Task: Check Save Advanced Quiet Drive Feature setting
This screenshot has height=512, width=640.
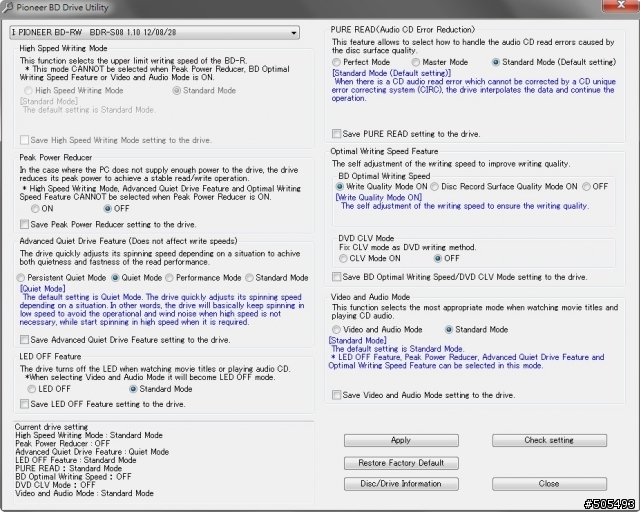Action: (24, 340)
